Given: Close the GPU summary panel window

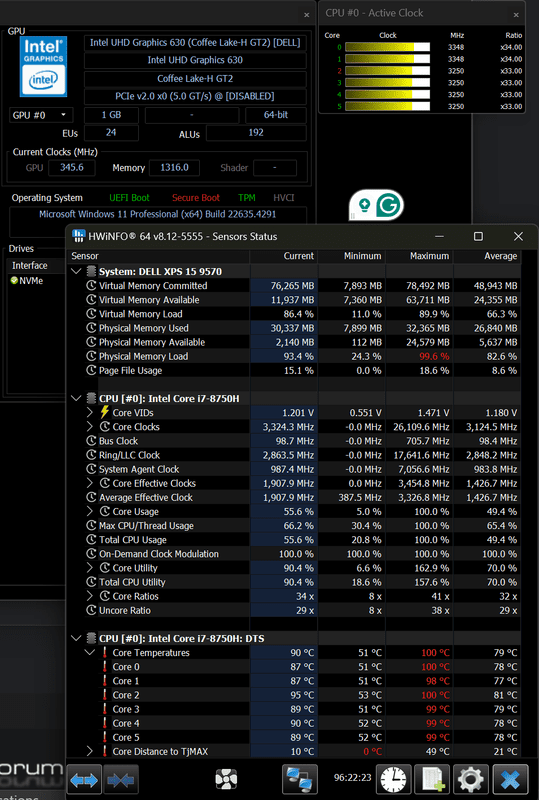Looking at the screenshot, I should 306,15.
